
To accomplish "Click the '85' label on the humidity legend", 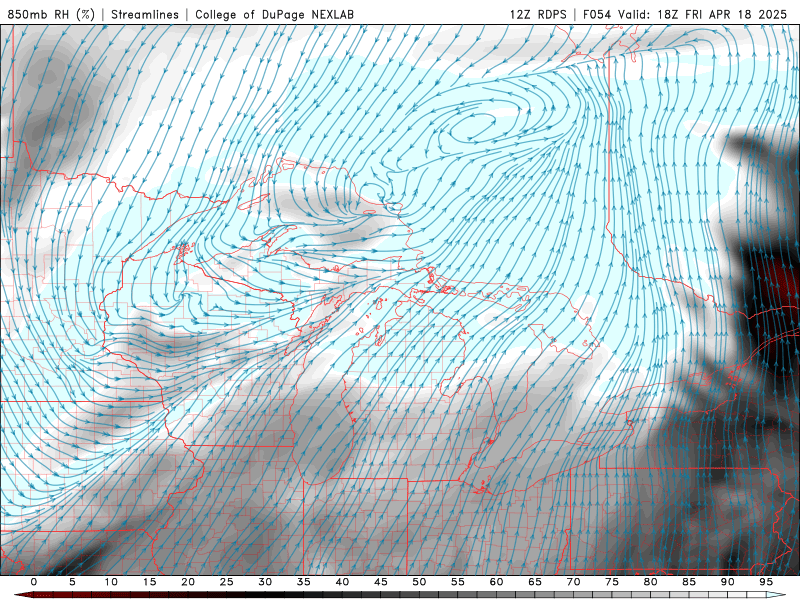I will 688,582.
